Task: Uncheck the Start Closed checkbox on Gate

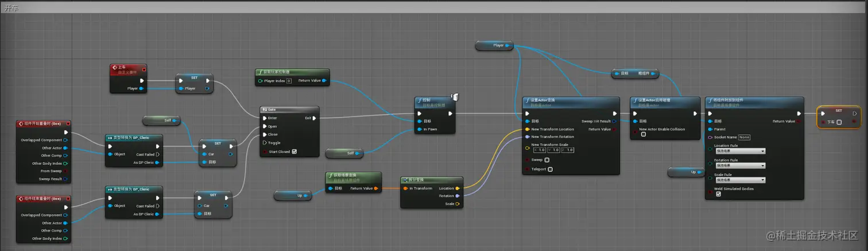Action: click(x=294, y=152)
